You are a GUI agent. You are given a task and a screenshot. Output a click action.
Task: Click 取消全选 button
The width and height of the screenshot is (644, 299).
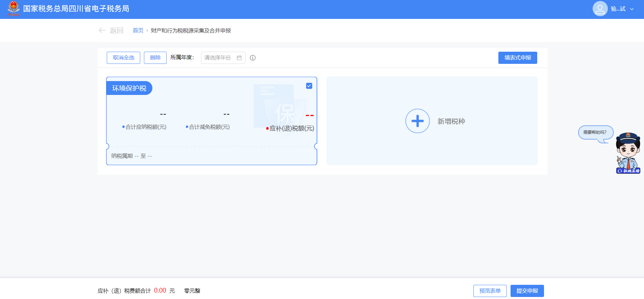click(123, 58)
